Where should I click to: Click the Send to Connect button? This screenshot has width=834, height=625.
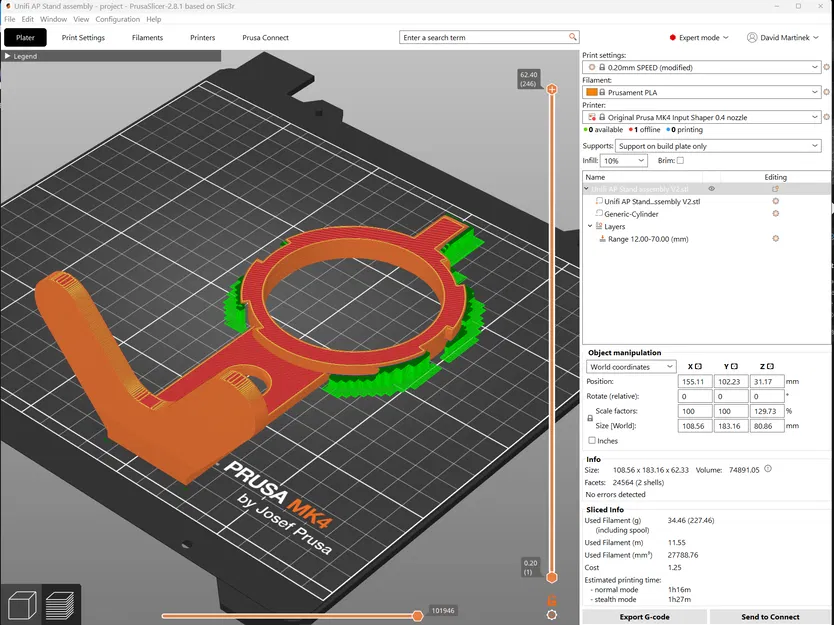770,616
